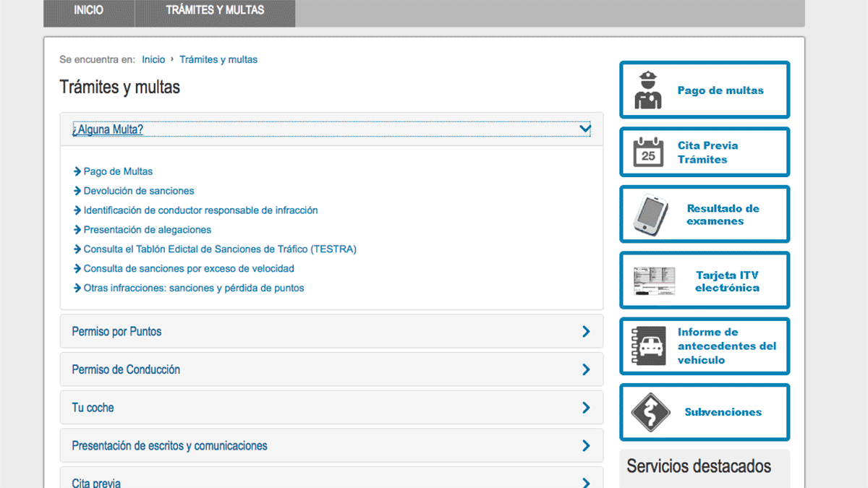The image size is (868, 488).
Task: Collapse the ¿Alguna Multa? section
Action: pos(585,129)
